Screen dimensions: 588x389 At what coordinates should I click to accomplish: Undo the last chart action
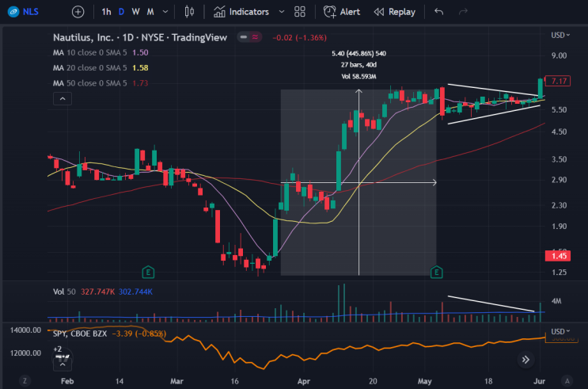[x=438, y=12]
